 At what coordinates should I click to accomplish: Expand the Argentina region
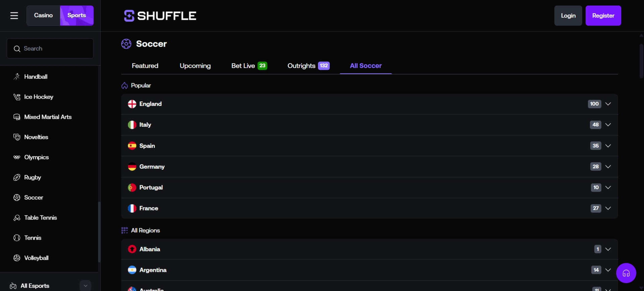(x=608, y=270)
